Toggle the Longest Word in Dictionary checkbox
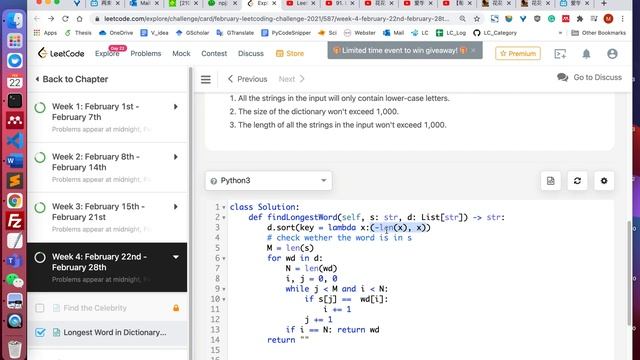Viewport: 640px width, 360px height. 40,332
